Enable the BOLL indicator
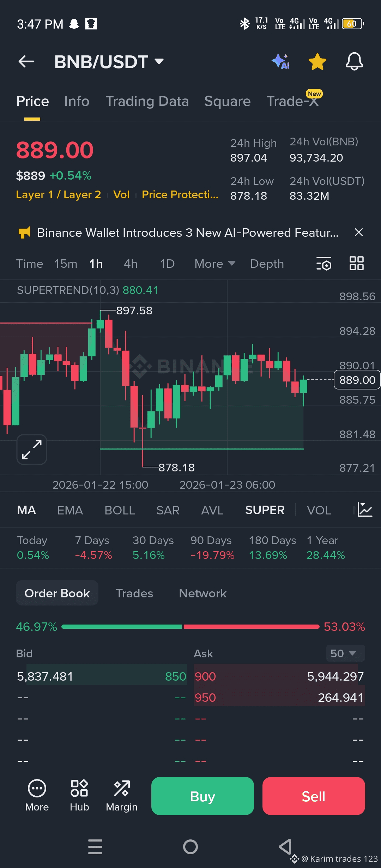 pyautogui.click(x=120, y=510)
